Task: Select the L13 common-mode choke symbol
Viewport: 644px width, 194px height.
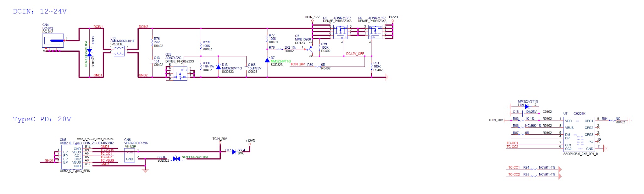Action: [119, 51]
